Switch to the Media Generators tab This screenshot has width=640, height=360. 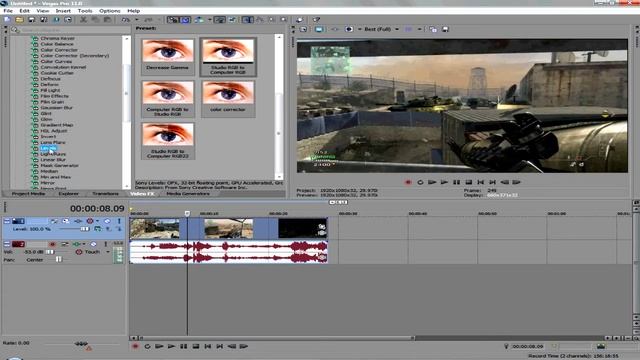[x=188, y=193]
